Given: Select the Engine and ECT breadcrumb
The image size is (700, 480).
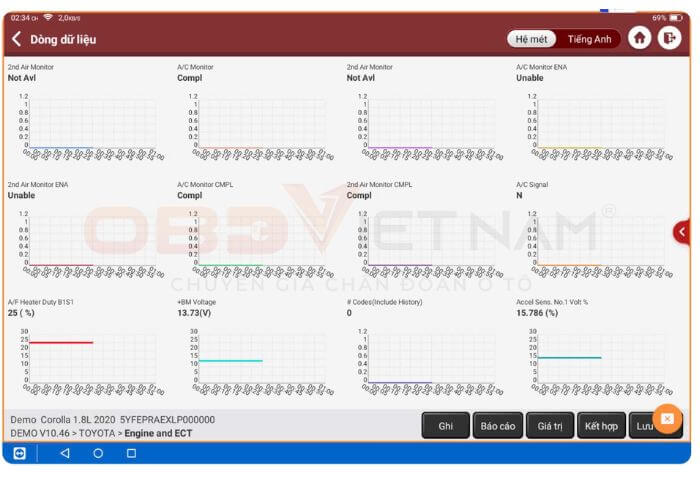Looking at the screenshot, I should pyautogui.click(x=158, y=433).
